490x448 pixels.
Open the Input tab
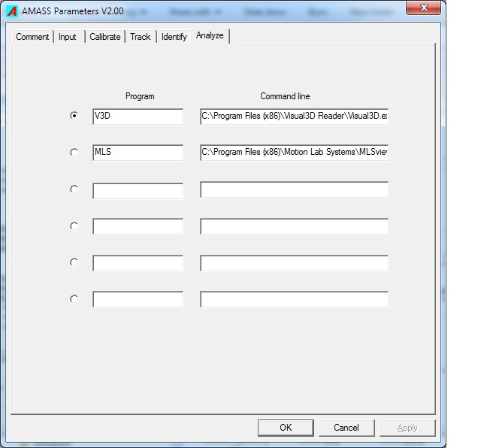[x=68, y=37]
